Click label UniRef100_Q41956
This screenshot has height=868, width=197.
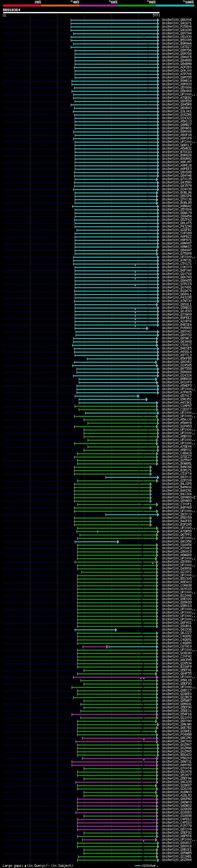[176, 542]
